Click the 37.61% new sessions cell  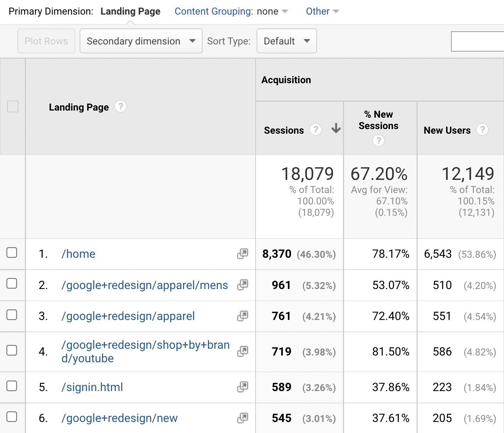tap(391, 418)
